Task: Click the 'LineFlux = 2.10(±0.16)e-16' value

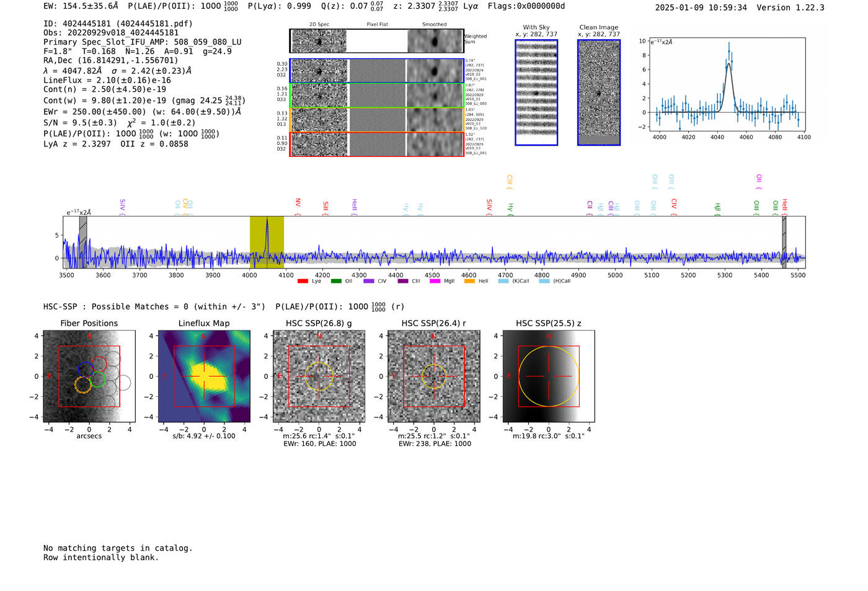Action: click(x=107, y=80)
